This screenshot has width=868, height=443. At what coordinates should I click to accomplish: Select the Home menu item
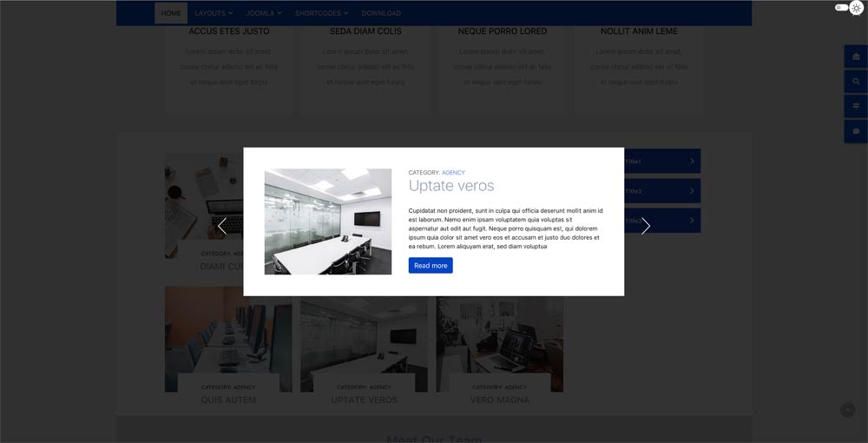click(171, 13)
